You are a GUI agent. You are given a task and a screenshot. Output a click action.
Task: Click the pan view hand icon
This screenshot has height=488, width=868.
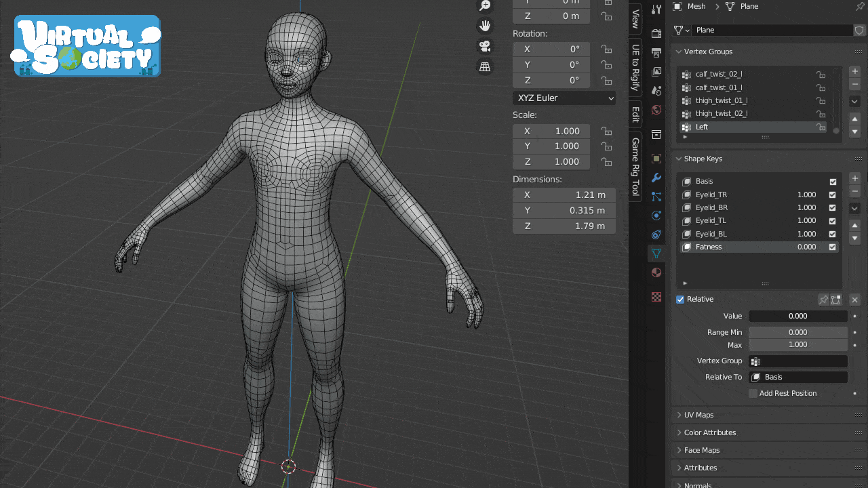click(x=485, y=26)
